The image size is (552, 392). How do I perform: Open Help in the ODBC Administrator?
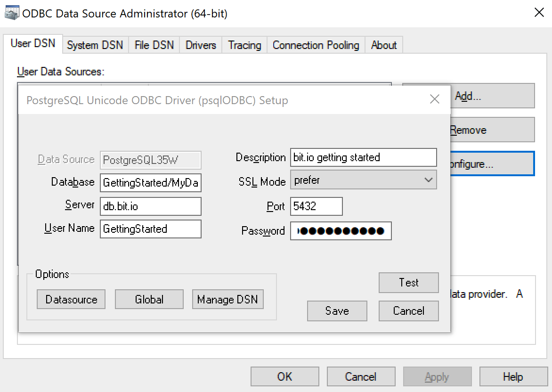tap(513, 376)
